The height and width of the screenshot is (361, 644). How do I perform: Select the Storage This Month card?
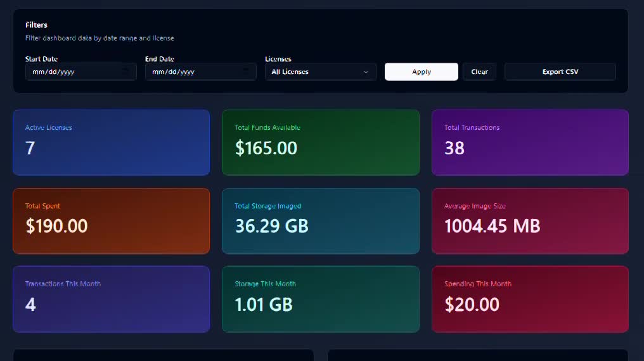pos(320,299)
